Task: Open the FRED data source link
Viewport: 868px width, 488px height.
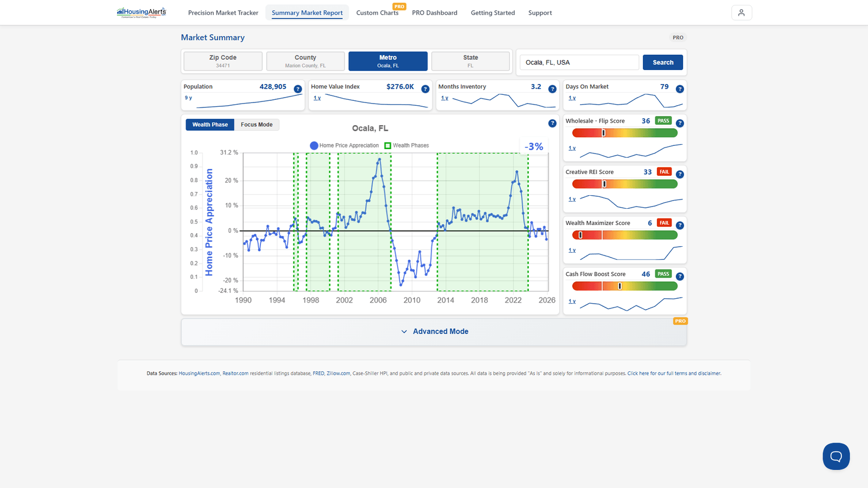Action: [318, 373]
